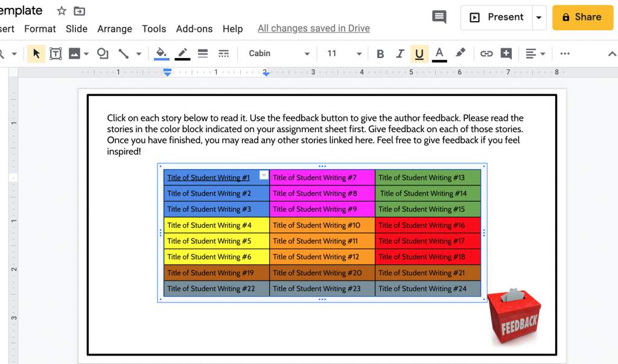Open the Help menu
The width and height of the screenshot is (618, 364).
232,29
